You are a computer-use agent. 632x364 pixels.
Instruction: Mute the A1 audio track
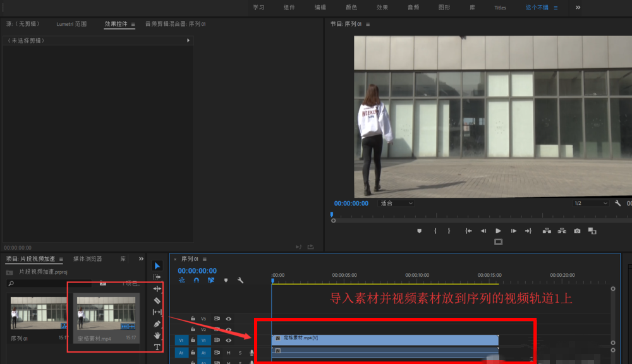(x=228, y=353)
